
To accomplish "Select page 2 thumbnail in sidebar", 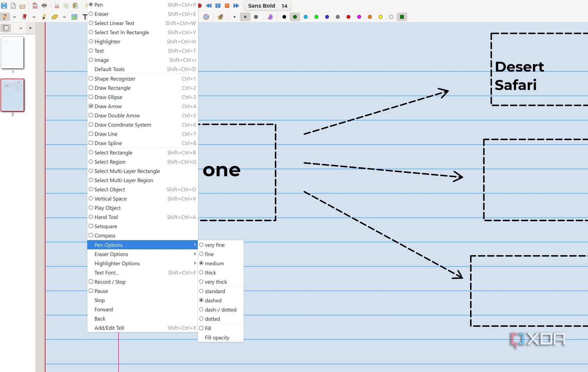I will [x=12, y=95].
